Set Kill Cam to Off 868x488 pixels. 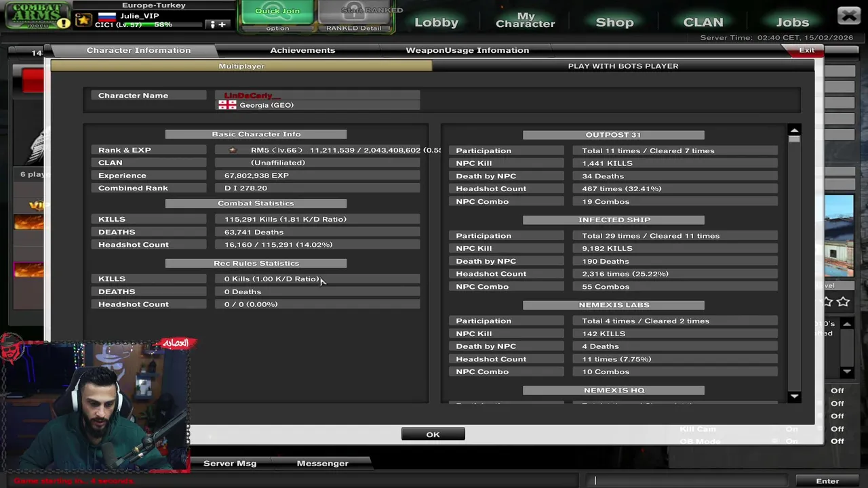pyautogui.click(x=837, y=428)
